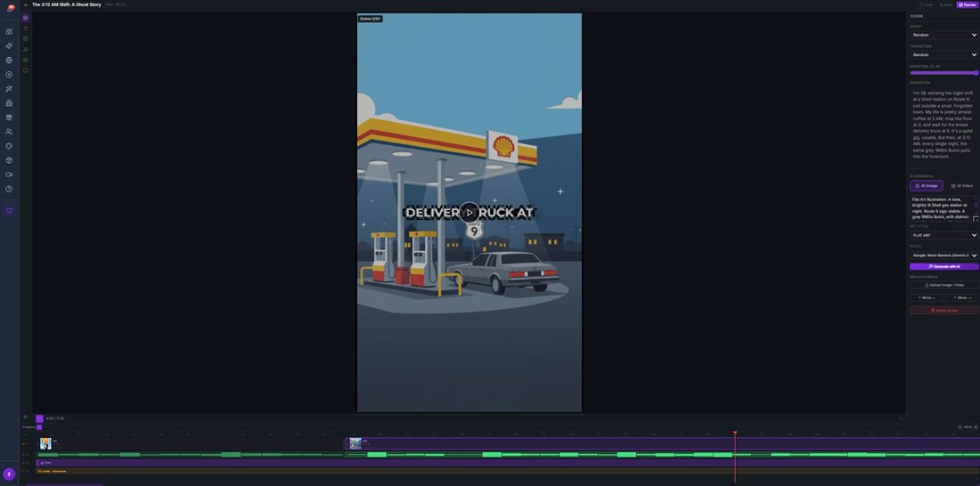Select second scene gas station thumbnail in timeline
The width and height of the screenshot is (980, 486).
click(355, 443)
